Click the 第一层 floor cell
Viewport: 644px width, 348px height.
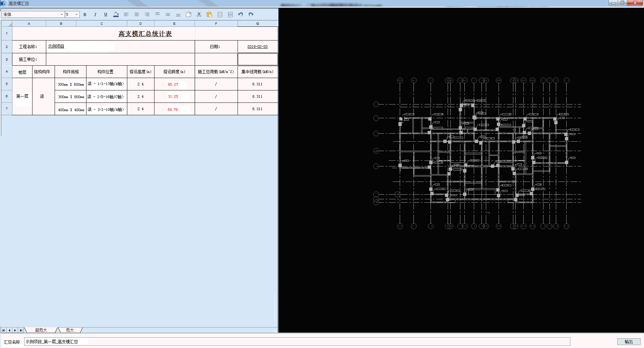click(22, 96)
